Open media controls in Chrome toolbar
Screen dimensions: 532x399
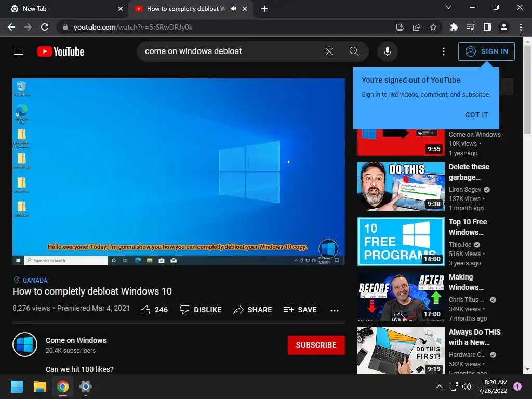pos(470,27)
